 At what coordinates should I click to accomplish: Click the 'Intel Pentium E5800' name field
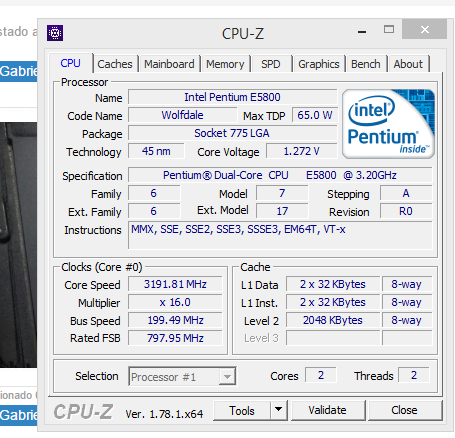click(x=232, y=97)
